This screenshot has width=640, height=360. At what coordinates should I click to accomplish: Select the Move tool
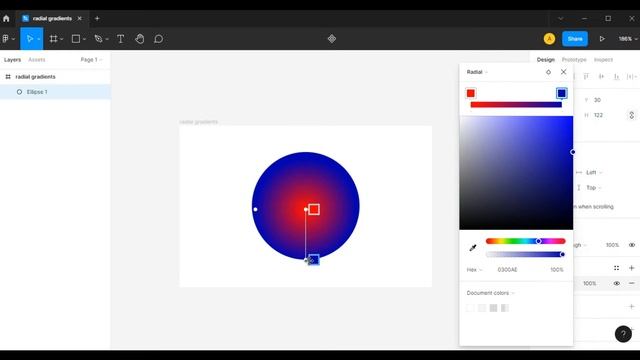(29, 39)
